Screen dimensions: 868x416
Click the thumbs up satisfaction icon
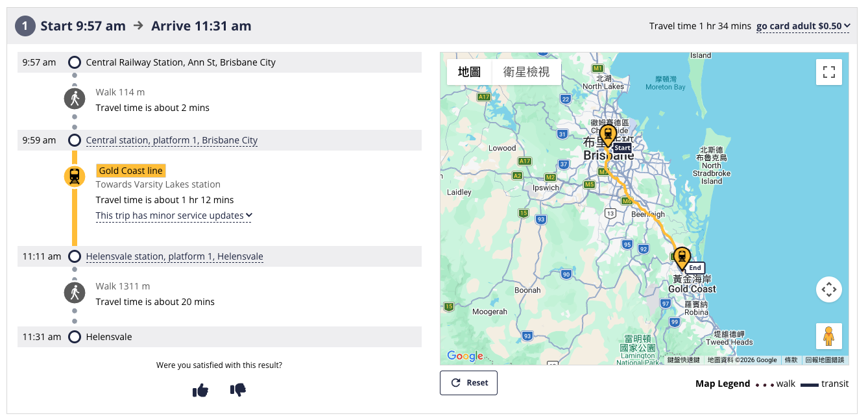pos(200,390)
